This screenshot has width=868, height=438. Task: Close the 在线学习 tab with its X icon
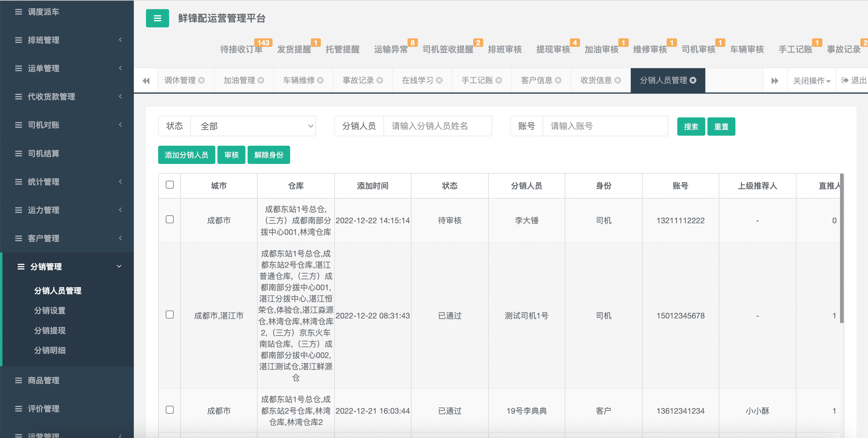[x=439, y=80]
